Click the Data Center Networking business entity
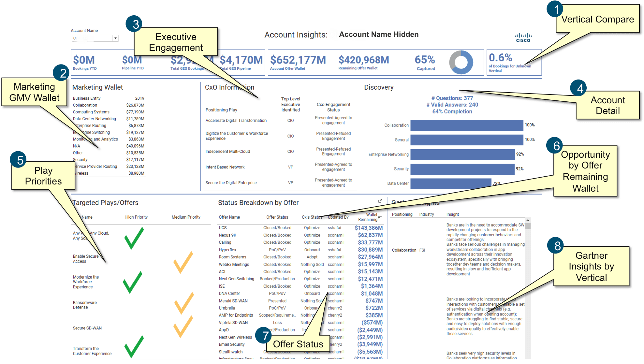Image resolution: width=644 pixels, height=364 pixels. click(95, 119)
